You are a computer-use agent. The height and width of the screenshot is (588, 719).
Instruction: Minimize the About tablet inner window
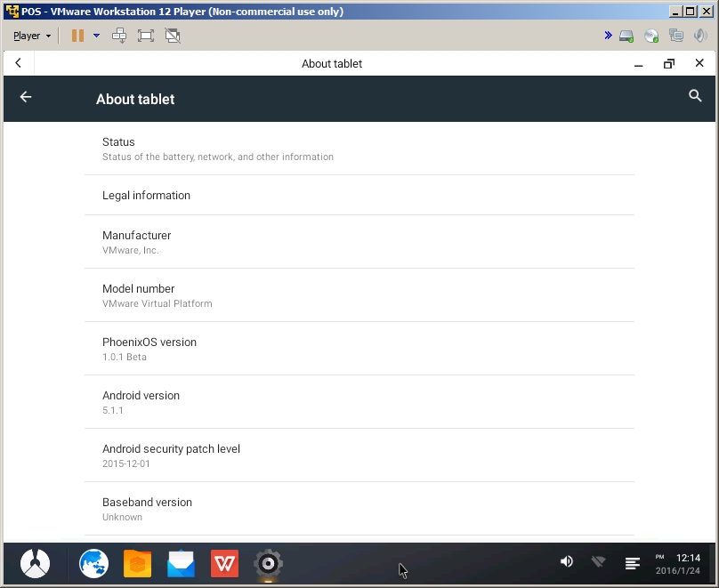[638, 64]
